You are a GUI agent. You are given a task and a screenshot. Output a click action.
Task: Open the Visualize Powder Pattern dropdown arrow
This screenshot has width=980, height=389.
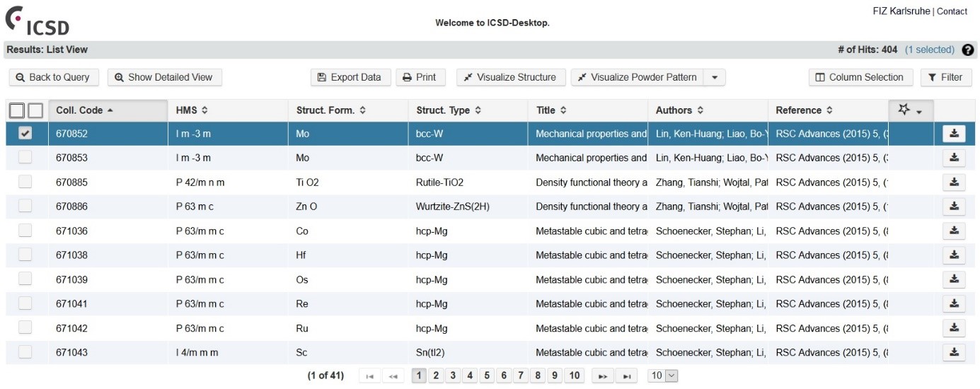[x=715, y=78]
